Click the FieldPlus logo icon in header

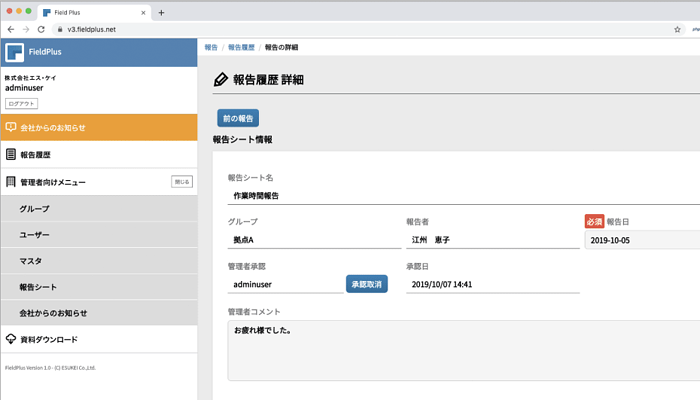pyautogui.click(x=15, y=53)
